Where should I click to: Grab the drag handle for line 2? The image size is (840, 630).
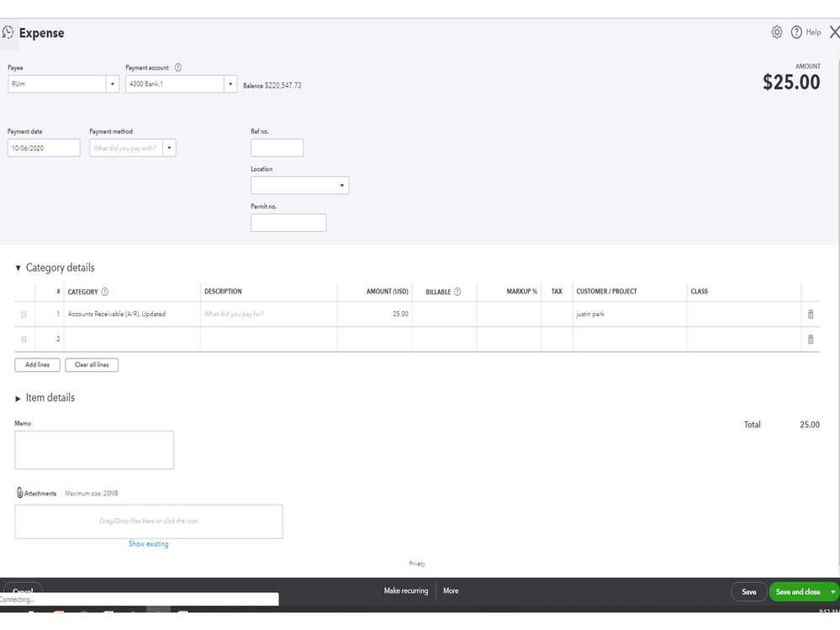click(x=24, y=339)
